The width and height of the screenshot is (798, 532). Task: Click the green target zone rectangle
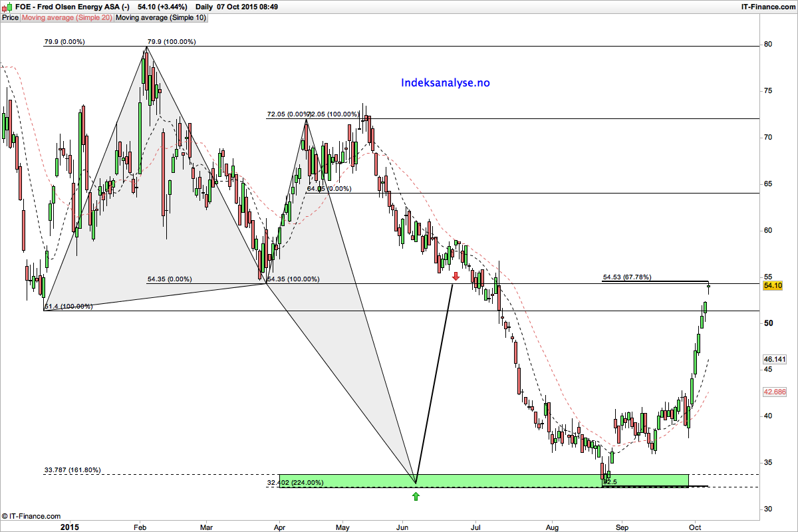coord(483,480)
